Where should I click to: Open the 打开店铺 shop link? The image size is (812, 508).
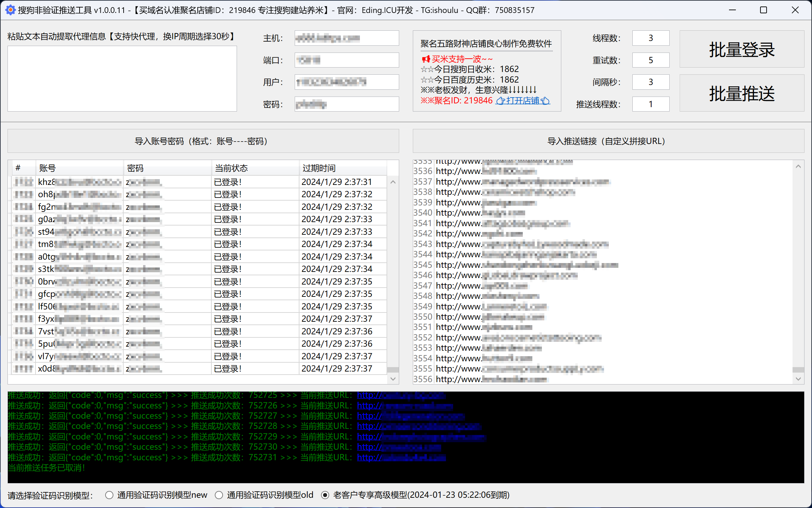coord(522,101)
